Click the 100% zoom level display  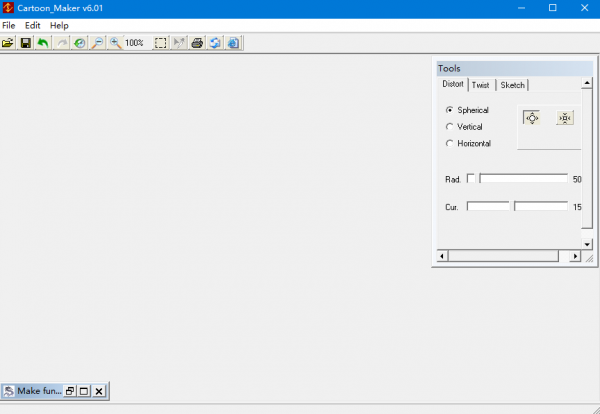coord(134,43)
